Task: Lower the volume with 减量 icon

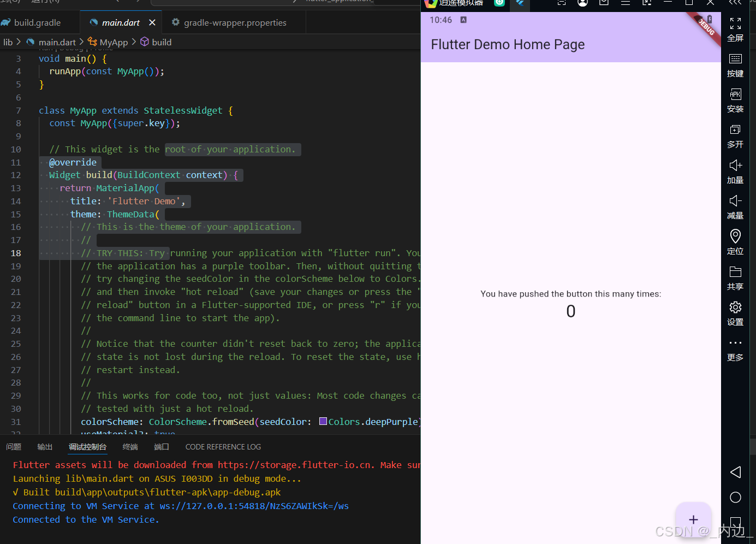Action: (x=735, y=200)
